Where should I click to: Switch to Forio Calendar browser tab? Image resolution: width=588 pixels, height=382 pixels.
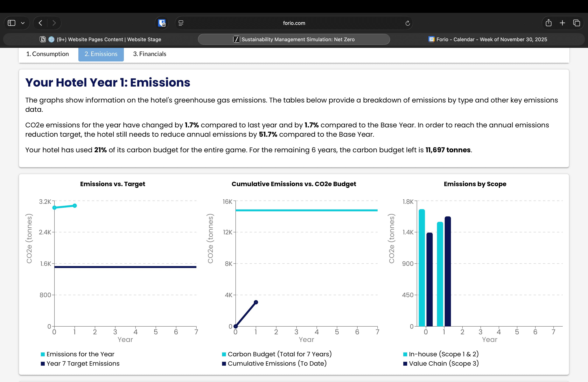point(488,39)
